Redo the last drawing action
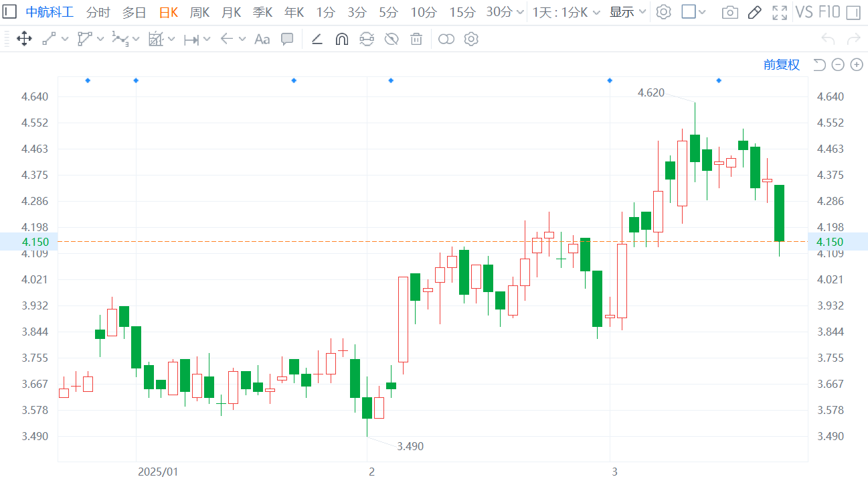Screen dimensions: 868x485 click(853, 39)
